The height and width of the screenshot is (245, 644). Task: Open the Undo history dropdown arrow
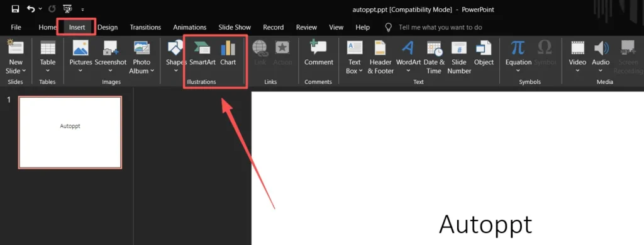point(40,9)
